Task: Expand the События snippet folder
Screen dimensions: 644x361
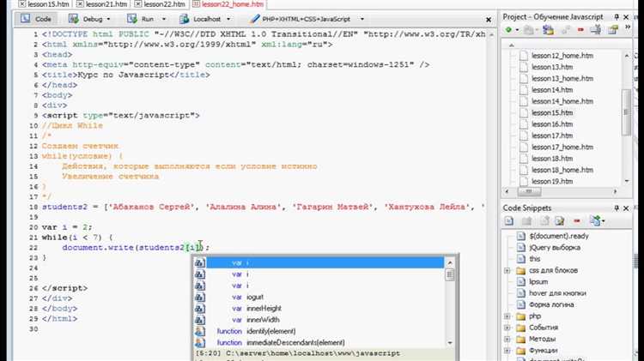Action: click(x=507, y=328)
